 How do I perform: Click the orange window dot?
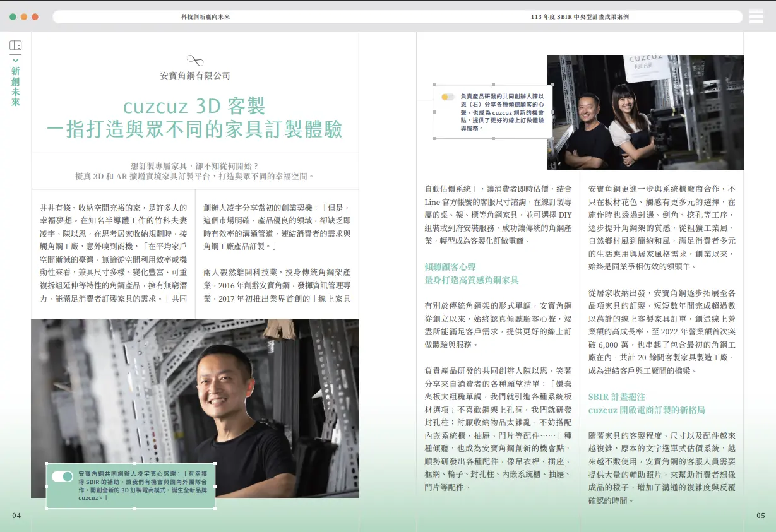pyautogui.click(x=24, y=17)
